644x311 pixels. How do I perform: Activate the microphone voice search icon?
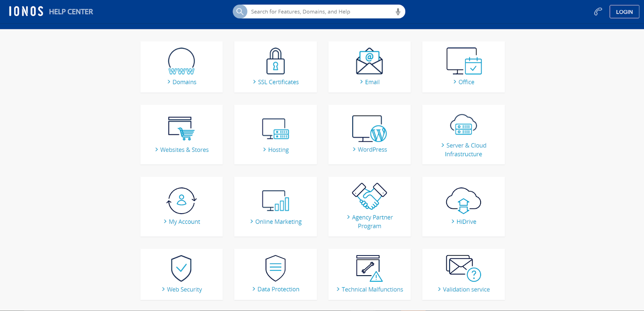point(398,12)
